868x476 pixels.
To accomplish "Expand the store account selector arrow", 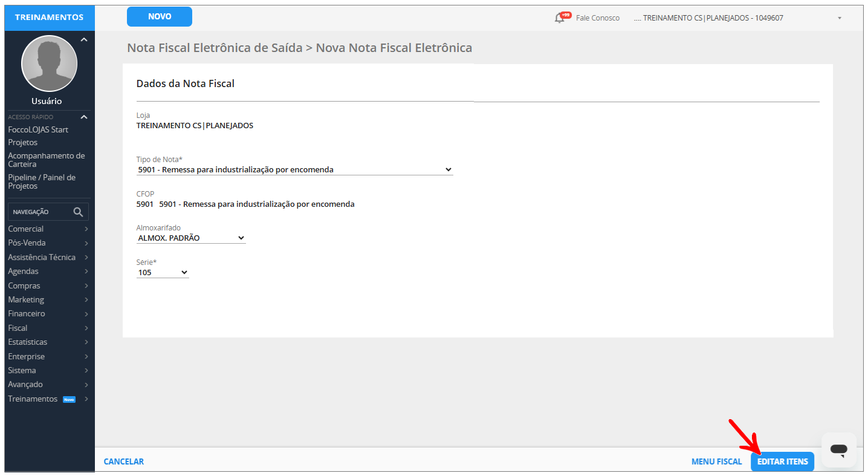I will point(840,18).
